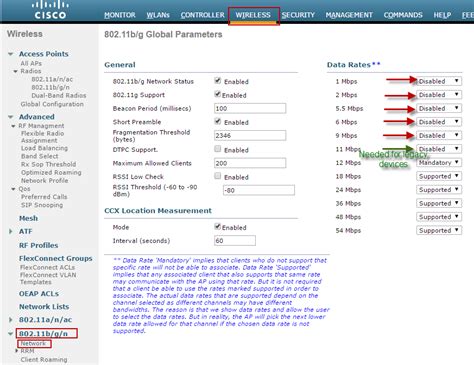The height and width of the screenshot is (365, 474).
Task: Toggle CCX Location Measurement Mode checkbox
Action: pos(218,227)
